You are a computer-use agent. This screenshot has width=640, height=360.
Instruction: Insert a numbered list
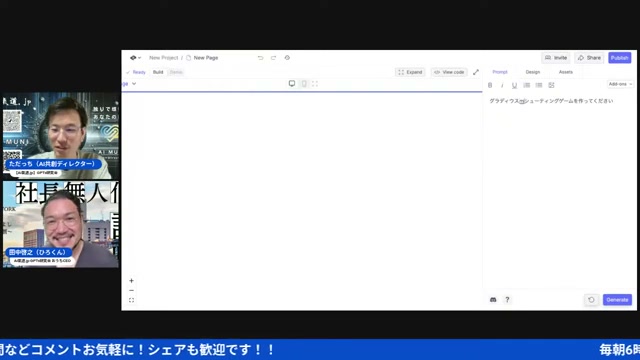[x=527, y=85]
